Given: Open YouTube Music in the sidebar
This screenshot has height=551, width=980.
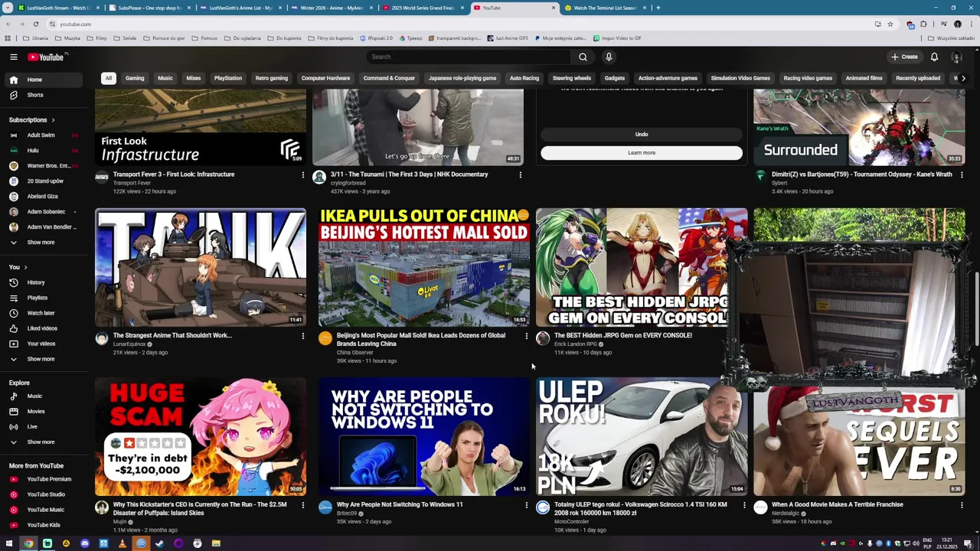Looking at the screenshot, I should pos(45,510).
